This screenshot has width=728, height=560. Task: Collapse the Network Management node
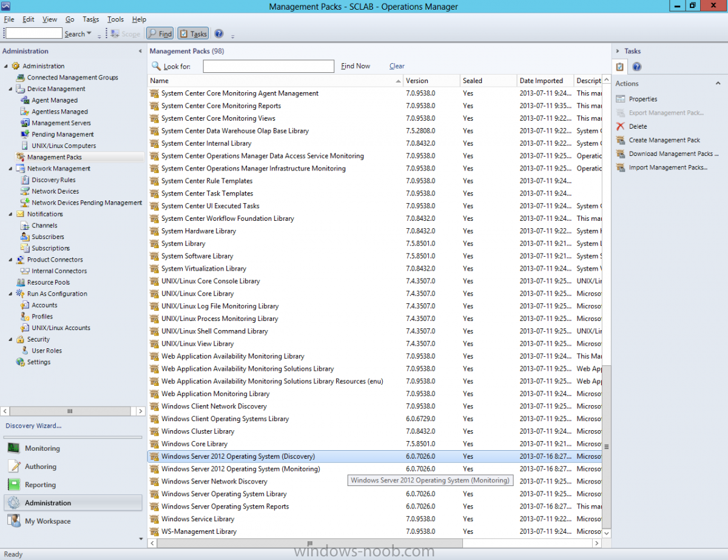coord(12,169)
